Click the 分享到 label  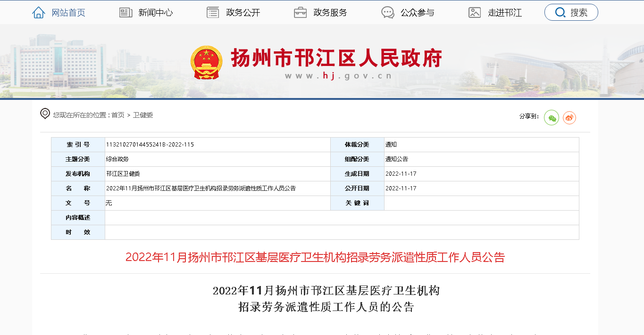[x=529, y=116]
